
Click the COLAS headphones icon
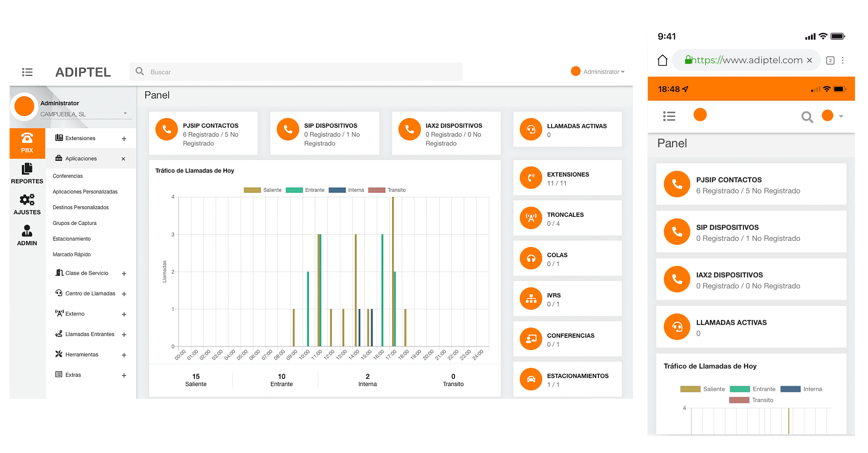click(531, 258)
